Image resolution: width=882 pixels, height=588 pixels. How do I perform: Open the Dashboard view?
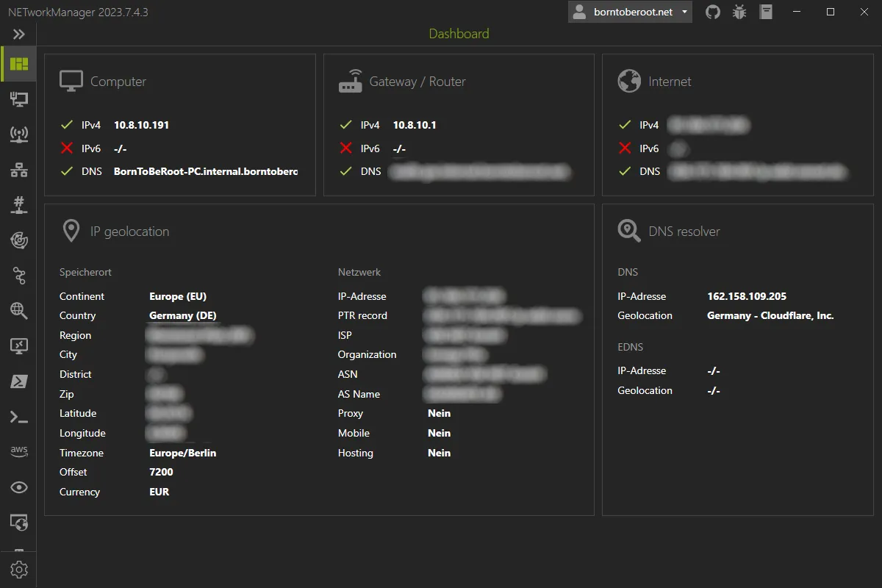(x=18, y=63)
